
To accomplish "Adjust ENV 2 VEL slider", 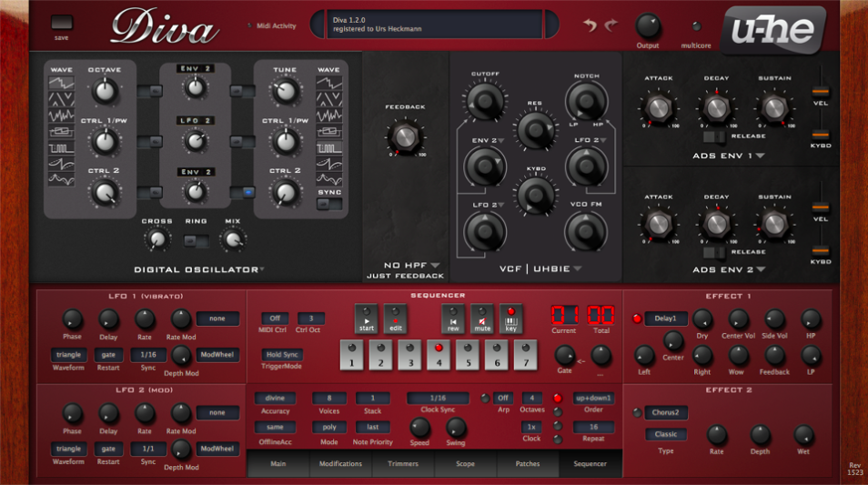I will coord(821,207).
